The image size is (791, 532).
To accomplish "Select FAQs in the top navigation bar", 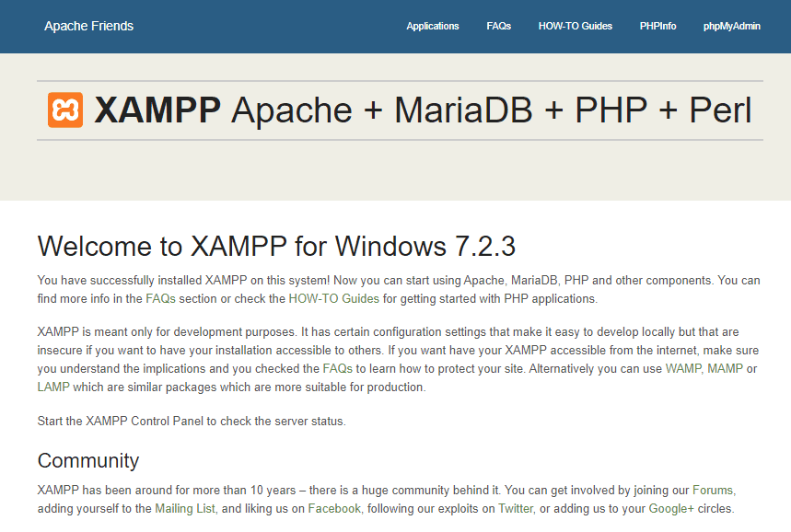I will tap(498, 26).
